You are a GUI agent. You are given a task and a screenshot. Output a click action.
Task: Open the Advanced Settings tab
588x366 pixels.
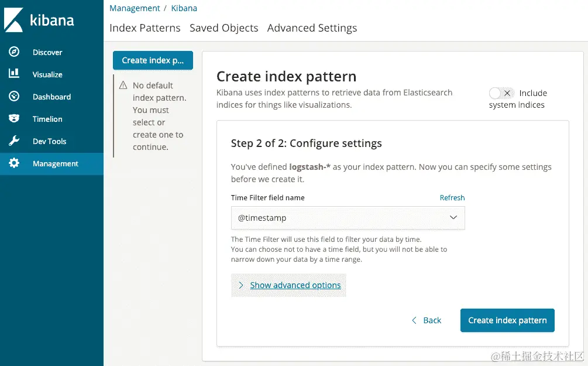click(x=312, y=28)
